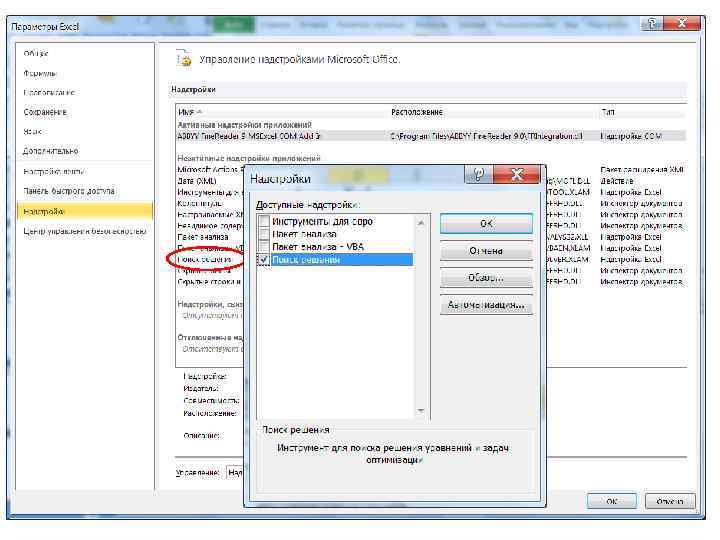Open help in the Надстройки dialog title bar
This screenshot has height=540, width=720.
coord(478,174)
